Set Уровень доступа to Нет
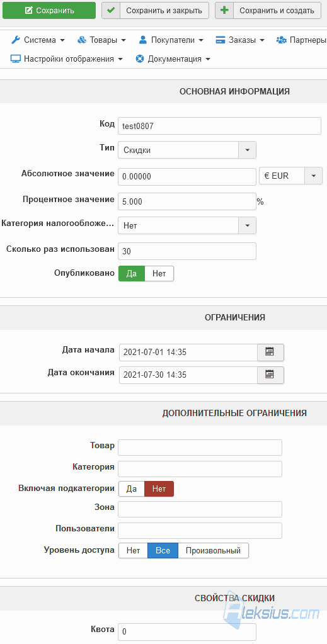This screenshot has width=327, height=644. (x=134, y=550)
